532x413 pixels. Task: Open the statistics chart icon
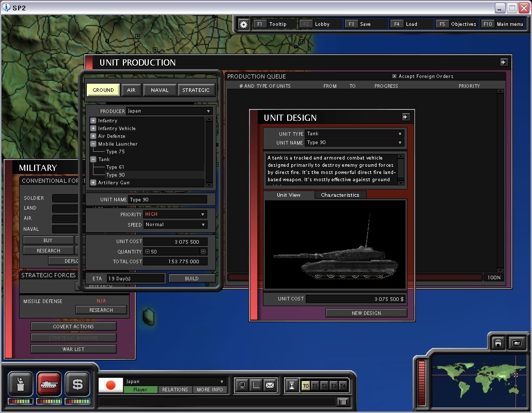tap(256, 385)
